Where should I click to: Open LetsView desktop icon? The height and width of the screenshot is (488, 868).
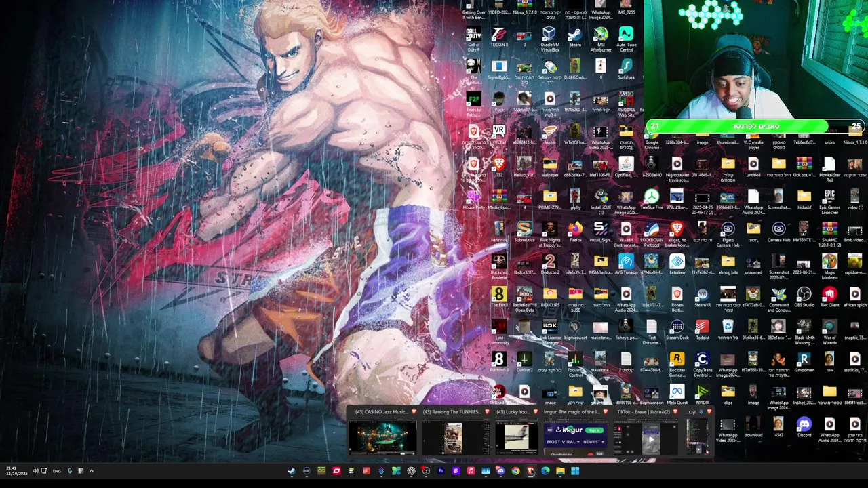coord(677,265)
